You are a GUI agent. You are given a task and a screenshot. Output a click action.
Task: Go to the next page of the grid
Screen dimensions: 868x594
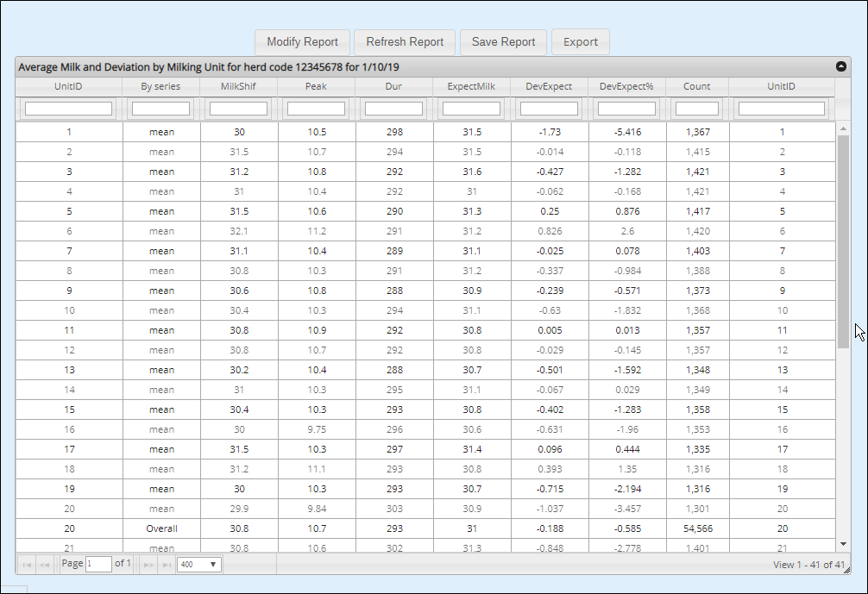click(148, 565)
